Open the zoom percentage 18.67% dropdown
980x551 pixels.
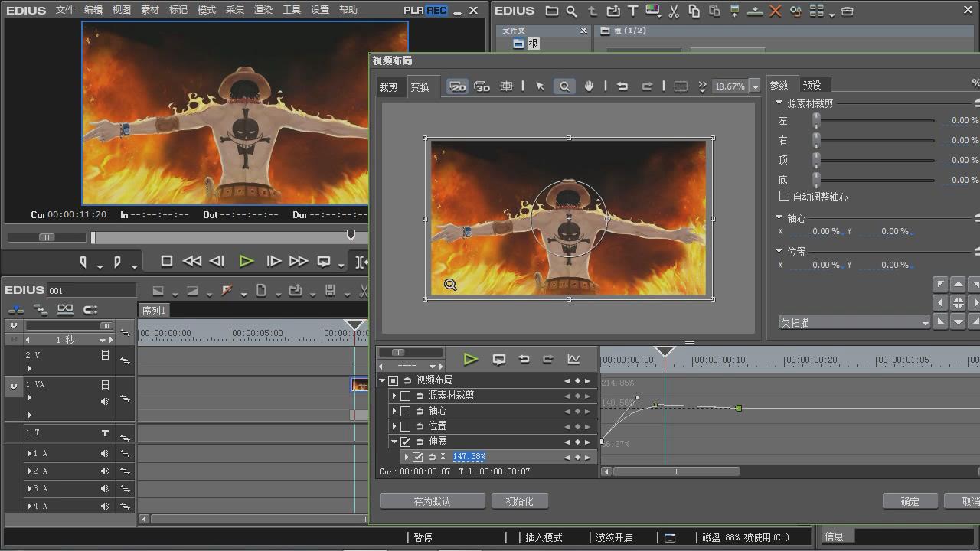point(756,86)
